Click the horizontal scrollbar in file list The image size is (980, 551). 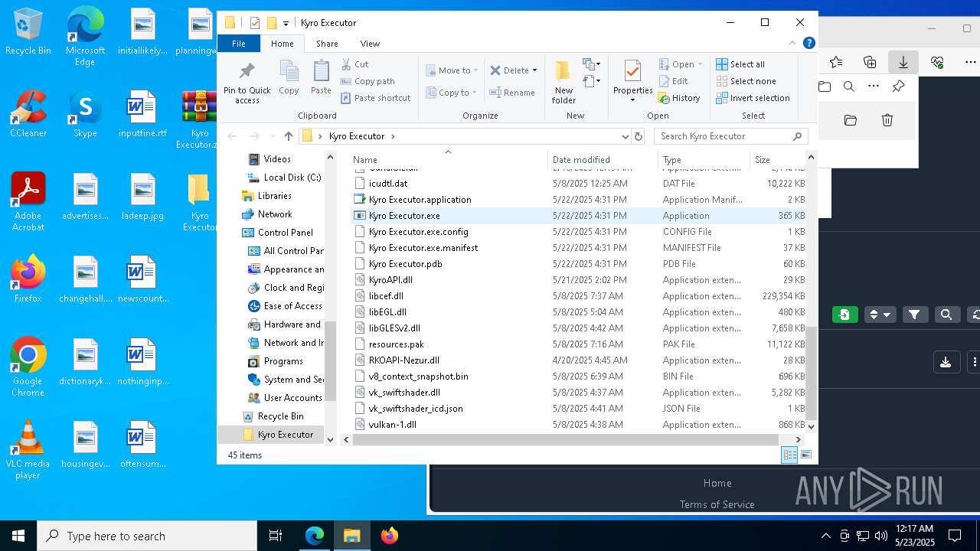tap(566, 439)
